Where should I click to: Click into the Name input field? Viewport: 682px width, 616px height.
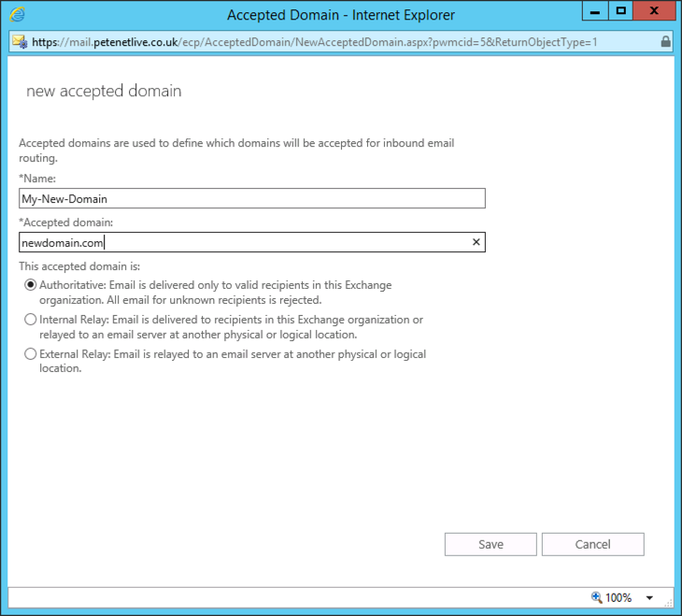point(252,198)
